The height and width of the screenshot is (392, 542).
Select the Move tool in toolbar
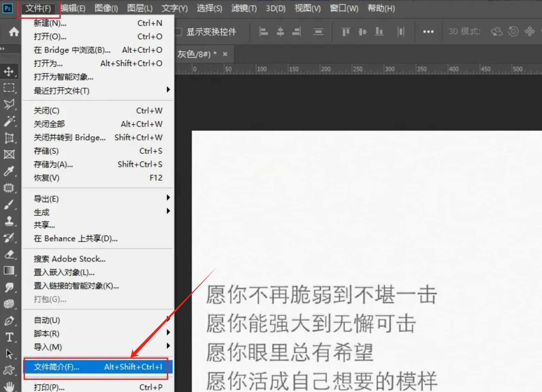tap(9, 71)
